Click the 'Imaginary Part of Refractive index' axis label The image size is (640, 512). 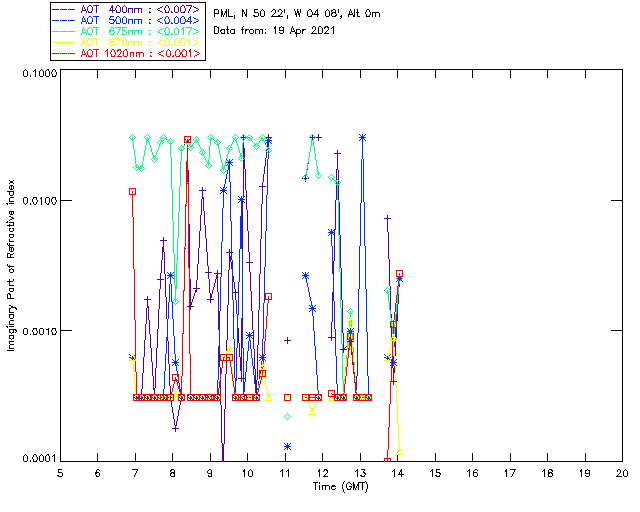11,265
